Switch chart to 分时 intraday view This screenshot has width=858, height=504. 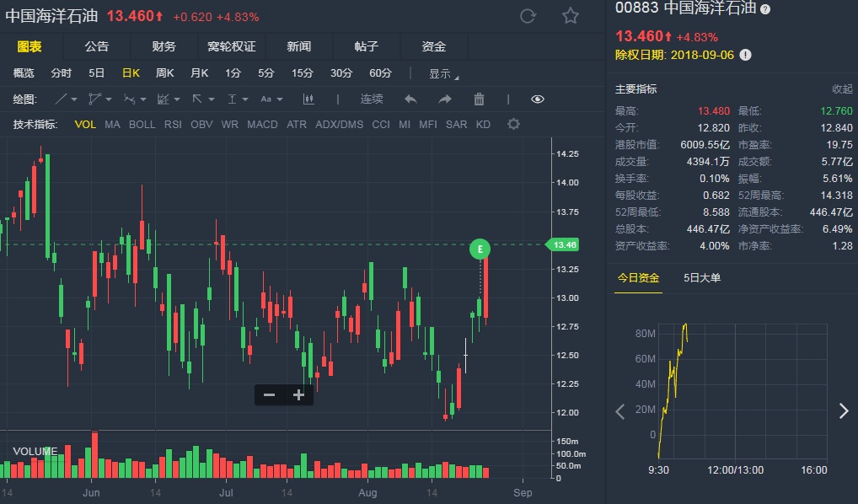tap(62, 72)
